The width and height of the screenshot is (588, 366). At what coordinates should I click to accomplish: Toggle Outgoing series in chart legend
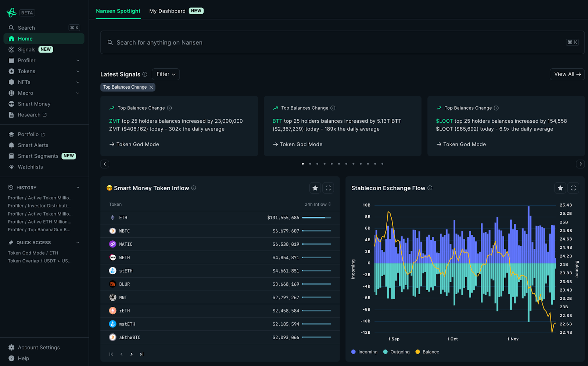396,352
